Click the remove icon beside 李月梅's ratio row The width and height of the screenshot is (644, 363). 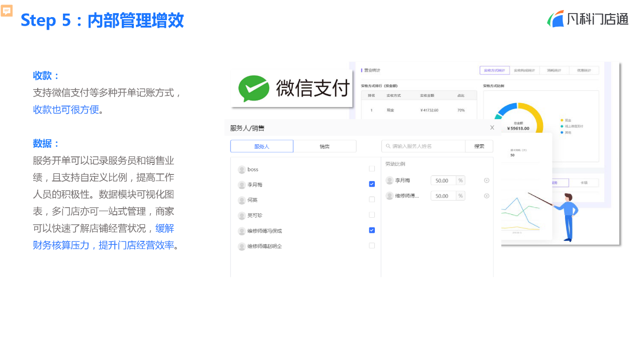pos(487,180)
